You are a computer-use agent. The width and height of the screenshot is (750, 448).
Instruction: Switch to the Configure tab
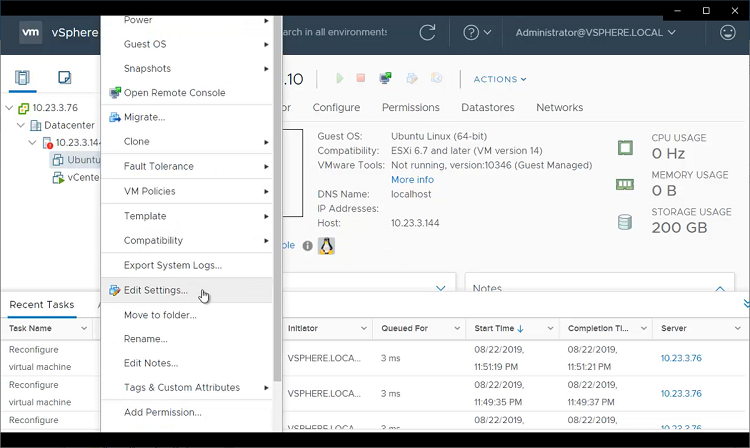(x=336, y=108)
